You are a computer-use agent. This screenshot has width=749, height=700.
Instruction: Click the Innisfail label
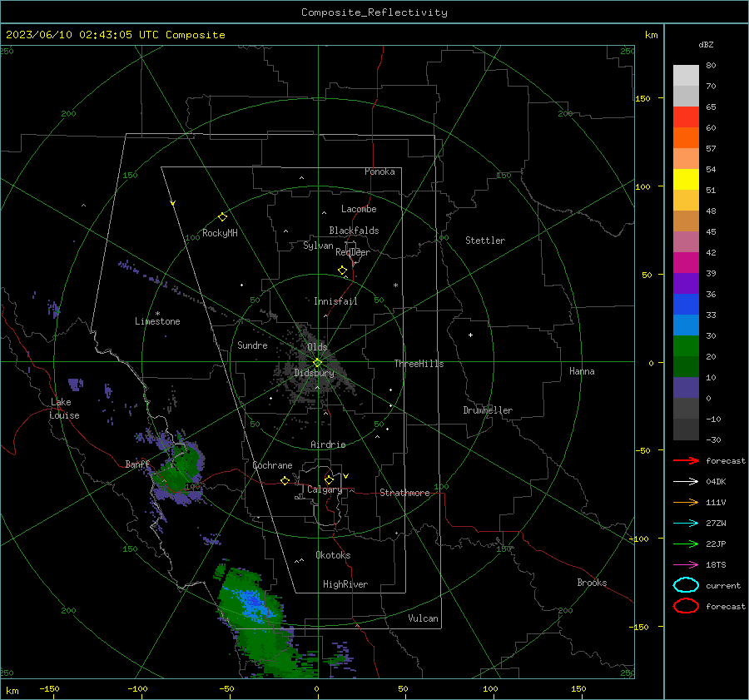[x=335, y=301]
